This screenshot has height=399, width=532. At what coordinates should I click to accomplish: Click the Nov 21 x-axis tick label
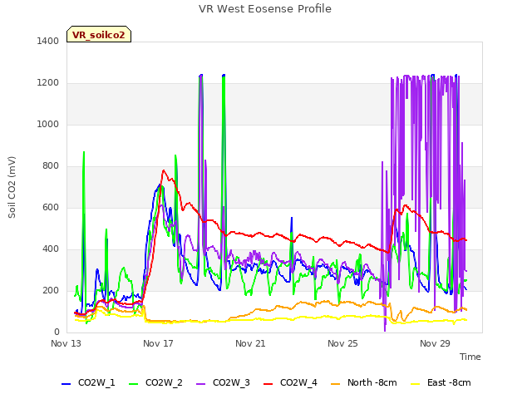250,343
